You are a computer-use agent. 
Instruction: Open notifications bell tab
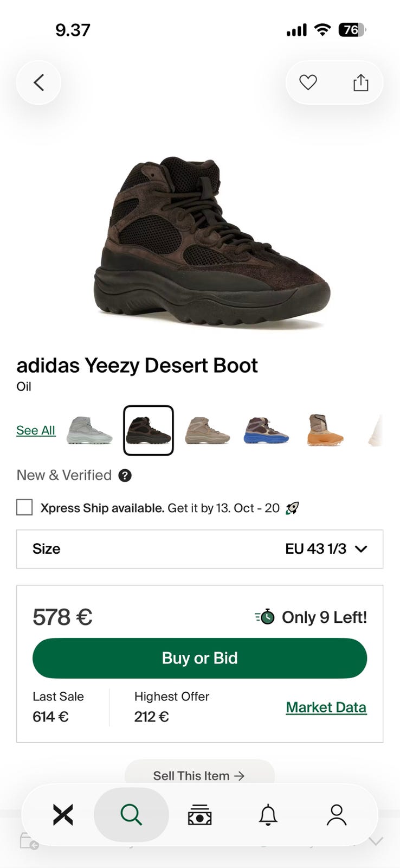[x=268, y=815]
